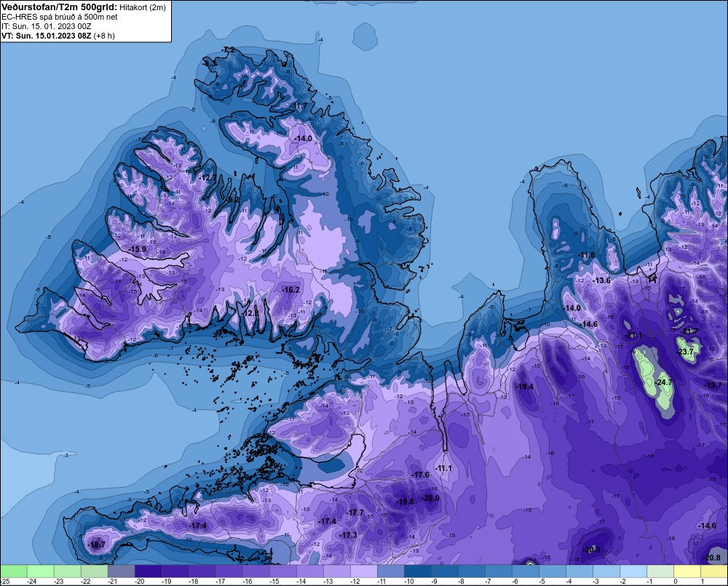Click the light blue swatch starting at -3

click(606, 571)
